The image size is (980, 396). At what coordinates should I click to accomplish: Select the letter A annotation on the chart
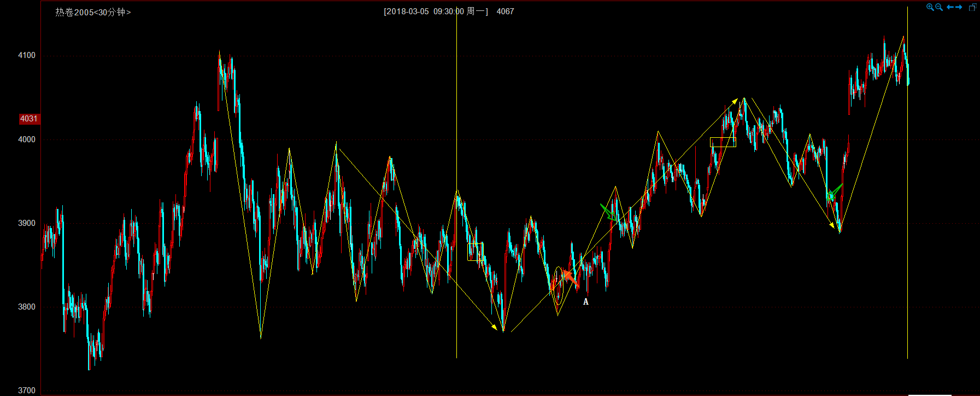click(586, 302)
